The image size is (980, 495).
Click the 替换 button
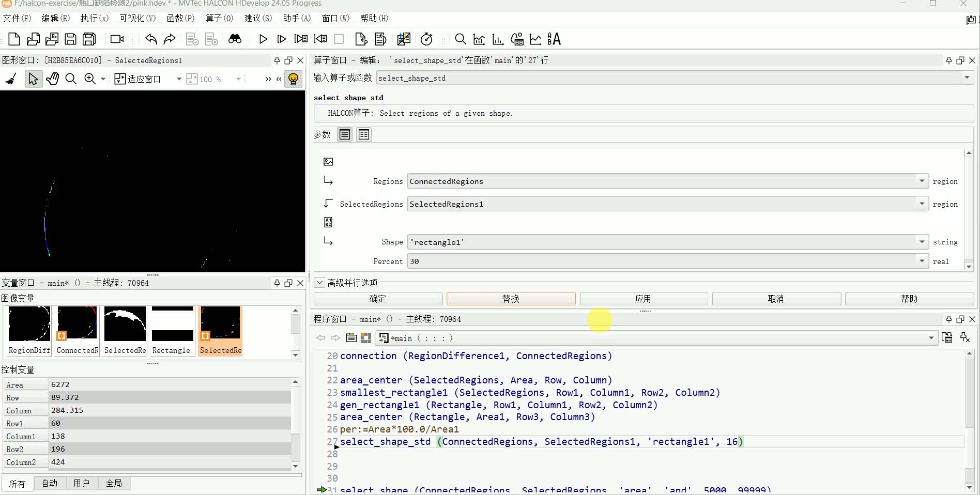[x=511, y=299]
